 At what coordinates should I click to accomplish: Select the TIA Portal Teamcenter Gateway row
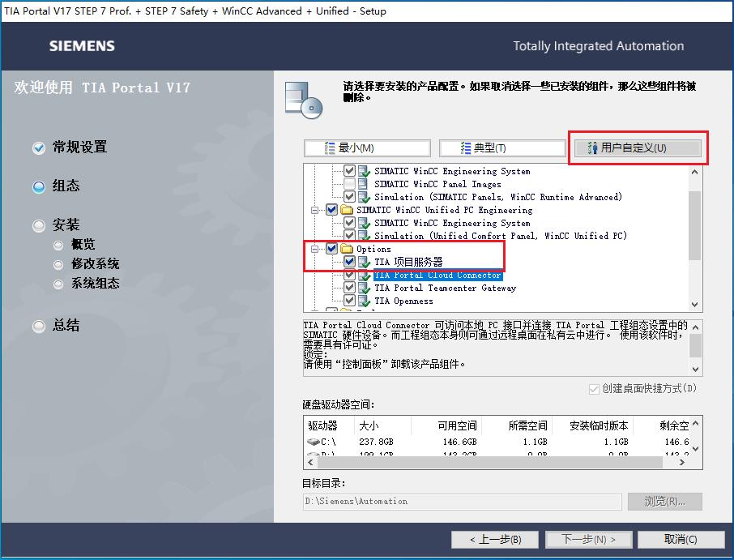[x=445, y=288]
